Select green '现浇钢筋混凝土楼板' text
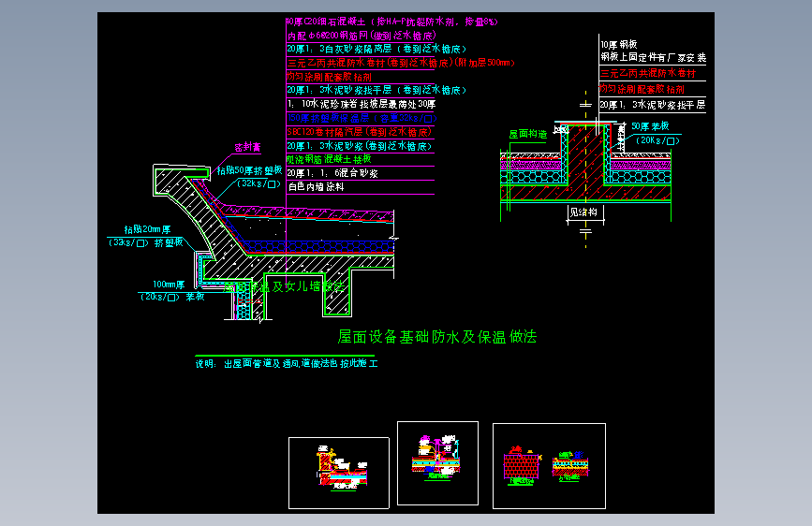Image resolution: width=812 pixels, height=526 pixels. [x=329, y=159]
